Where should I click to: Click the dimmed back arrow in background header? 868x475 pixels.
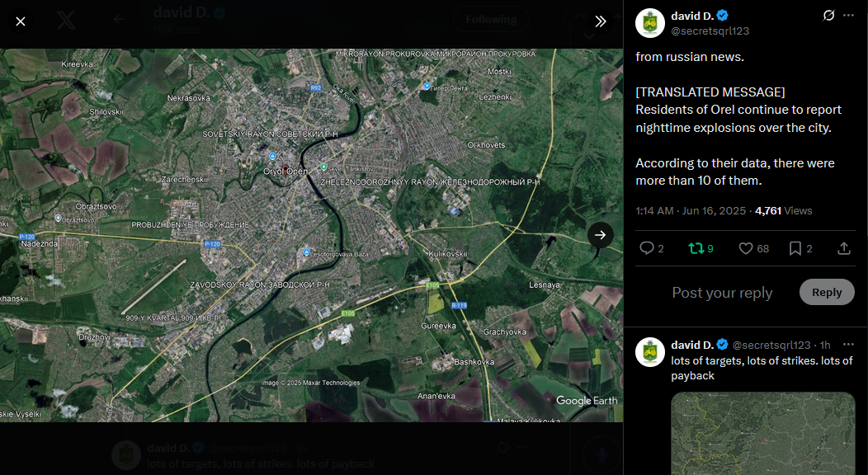[119, 19]
